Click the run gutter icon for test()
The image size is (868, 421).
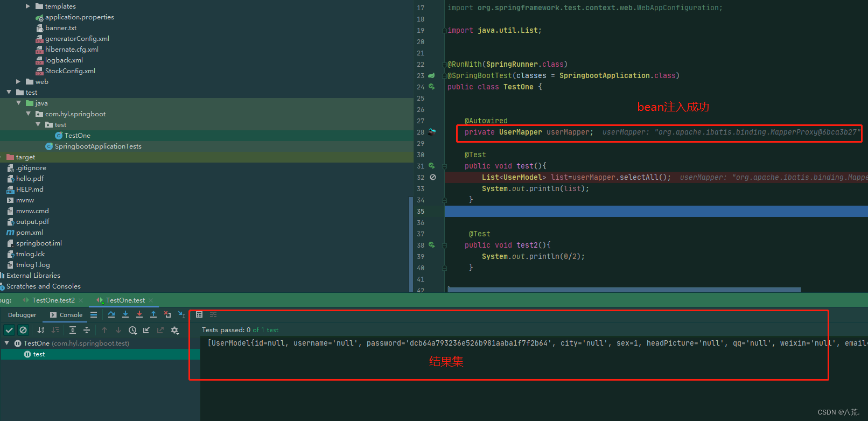pos(431,166)
